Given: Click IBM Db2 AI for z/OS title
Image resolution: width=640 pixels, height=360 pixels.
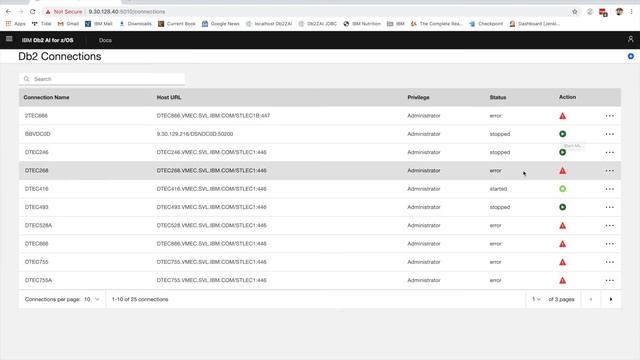Looking at the screenshot, I should (47, 40).
